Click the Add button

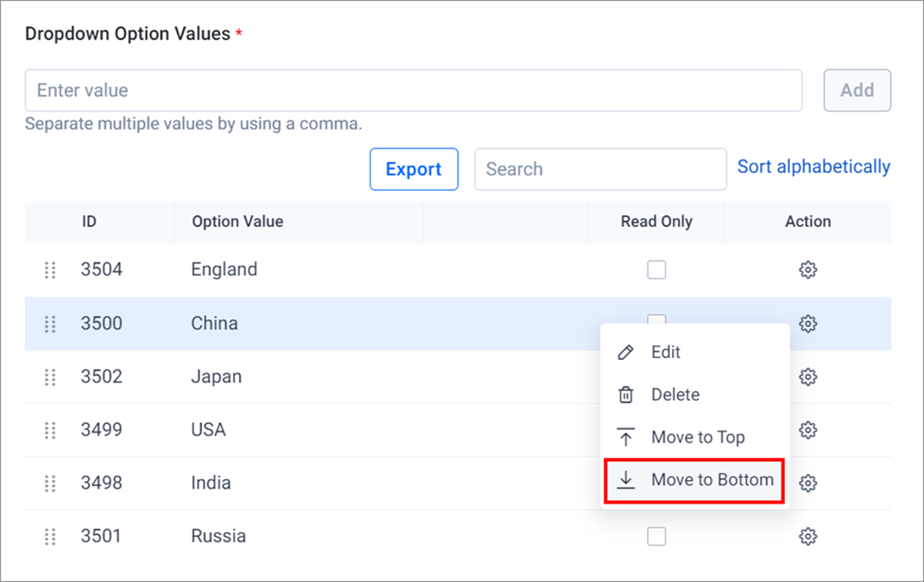click(857, 90)
